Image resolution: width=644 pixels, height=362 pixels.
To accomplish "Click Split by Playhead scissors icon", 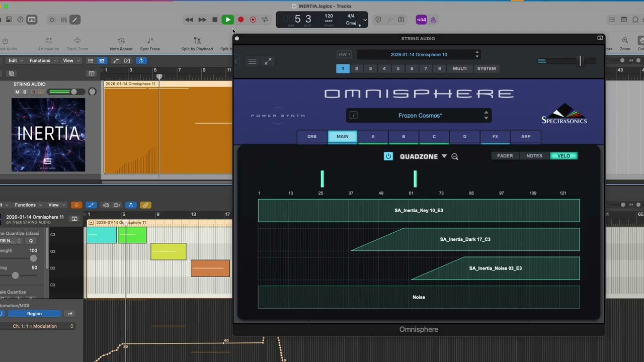I will [197, 40].
